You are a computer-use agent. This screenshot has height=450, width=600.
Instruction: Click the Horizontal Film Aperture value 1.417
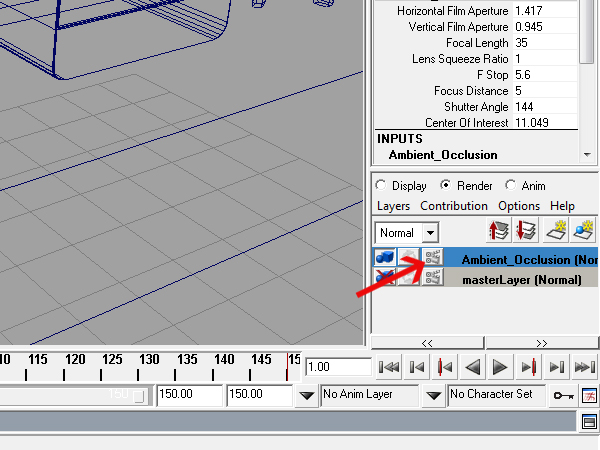pyautogui.click(x=545, y=11)
